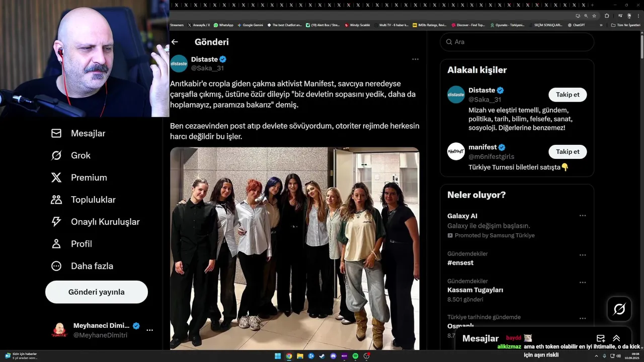Open the group photo in the post

[295, 248]
